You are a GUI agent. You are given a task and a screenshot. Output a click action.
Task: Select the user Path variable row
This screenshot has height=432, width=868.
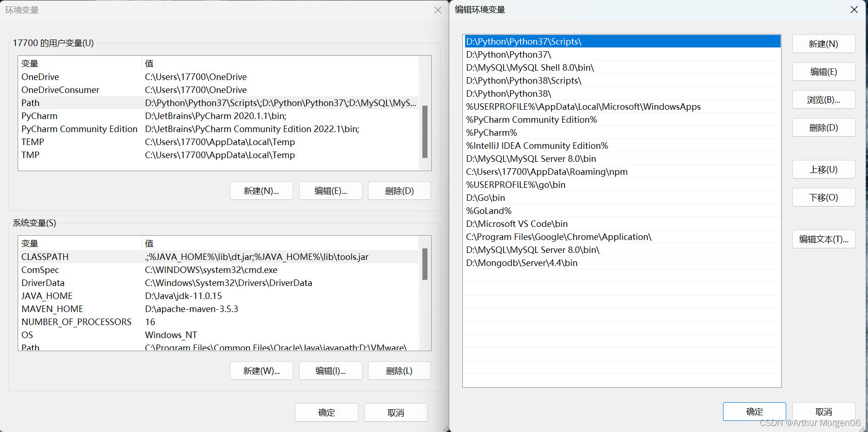(219, 103)
